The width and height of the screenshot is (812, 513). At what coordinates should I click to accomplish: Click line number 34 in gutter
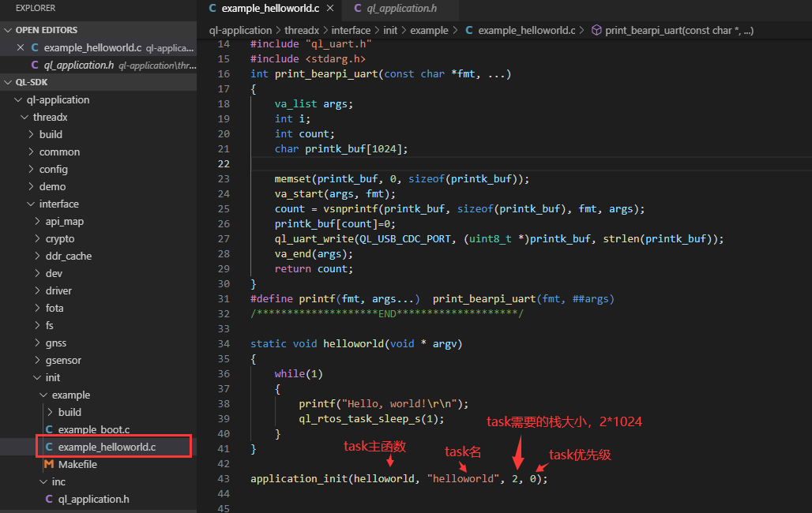tap(224, 344)
